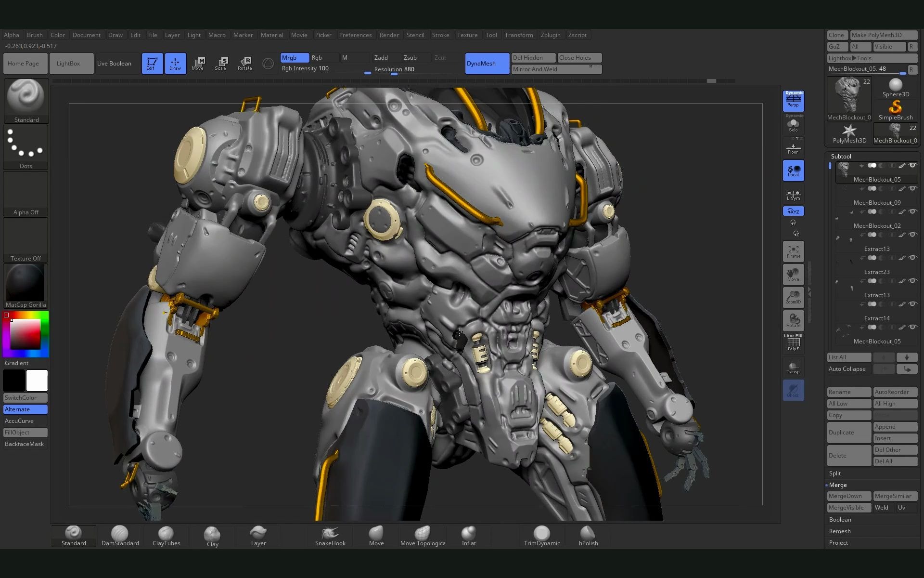Select the SnakeHook brush
Screen dimensions: 924x578
[330, 536]
